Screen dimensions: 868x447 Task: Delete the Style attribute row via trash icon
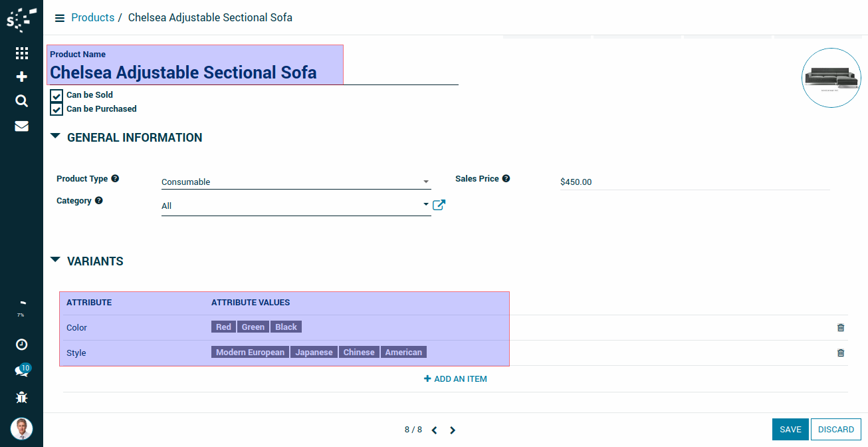841,353
